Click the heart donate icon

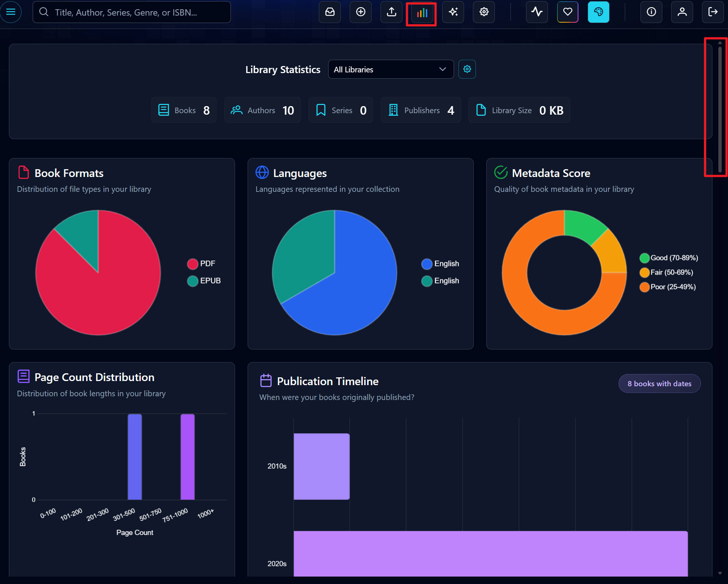pos(567,12)
